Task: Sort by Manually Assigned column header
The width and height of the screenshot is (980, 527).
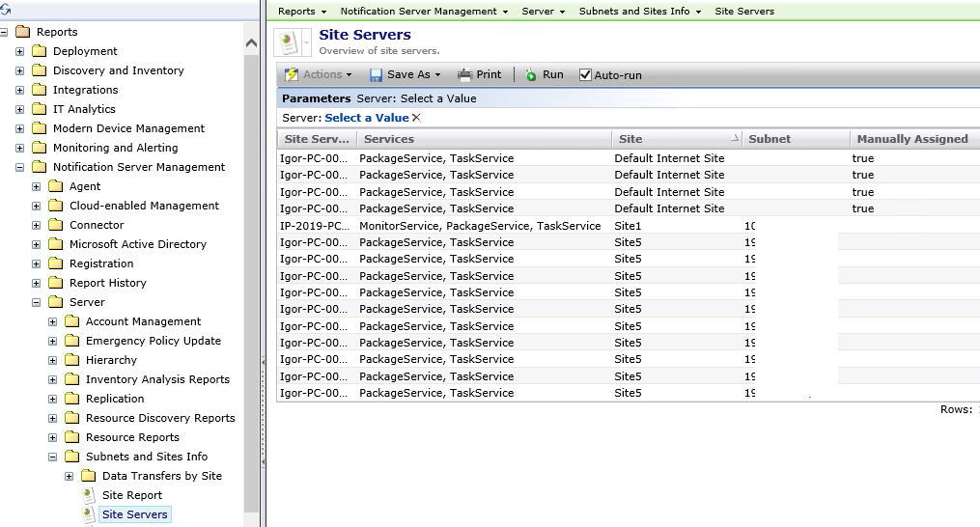Action: (915, 139)
